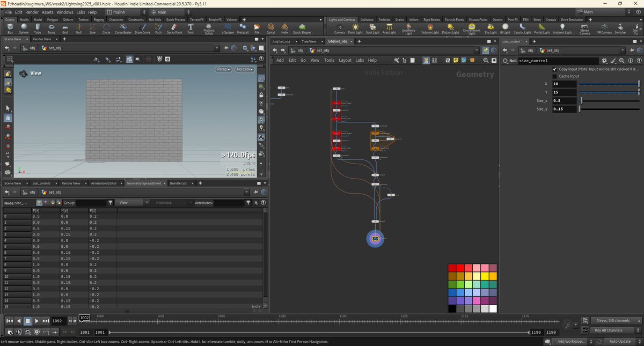Click the size_control node name field
Screen dimensions: 644x346
558,61
